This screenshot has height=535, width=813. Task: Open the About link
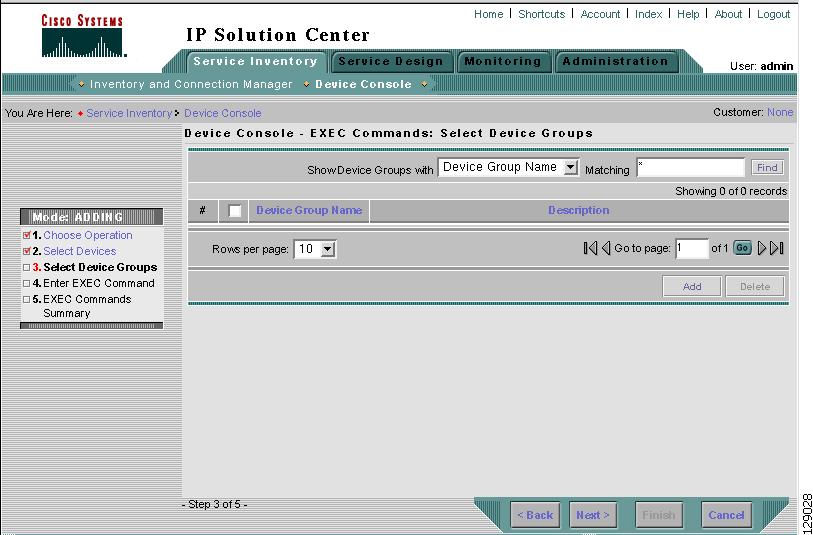tap(728, 15)
